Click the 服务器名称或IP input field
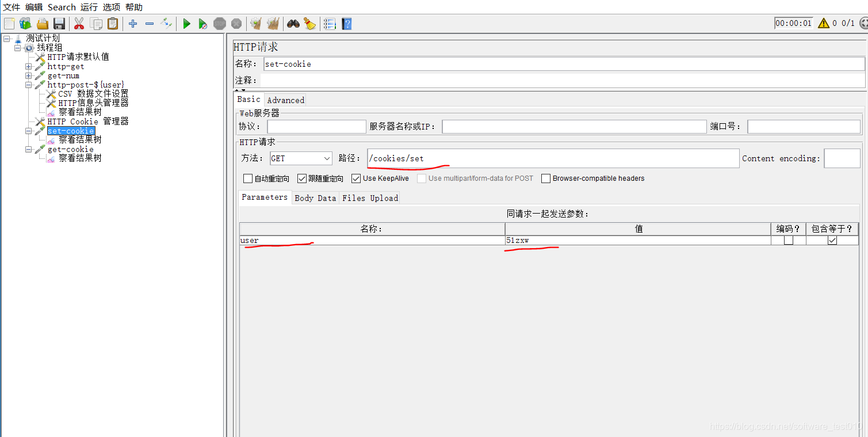The width and height of the screenshot is (868, 437). coord(574,127)
